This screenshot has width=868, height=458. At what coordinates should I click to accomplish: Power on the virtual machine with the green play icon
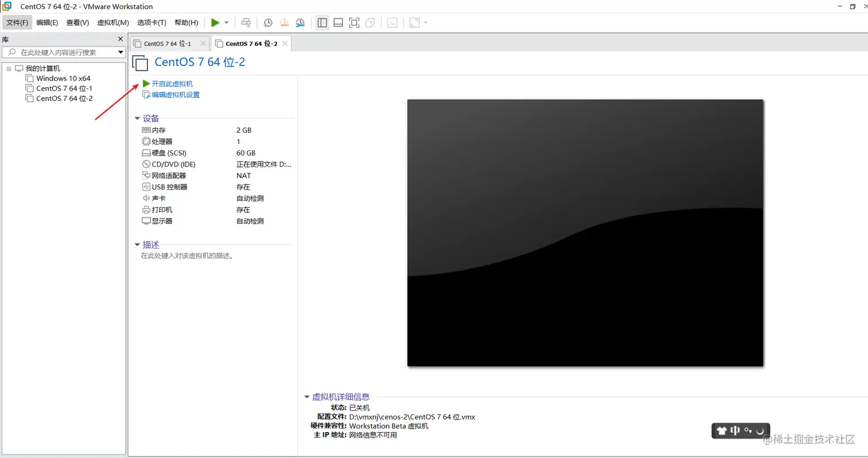[x=214, y=22]
